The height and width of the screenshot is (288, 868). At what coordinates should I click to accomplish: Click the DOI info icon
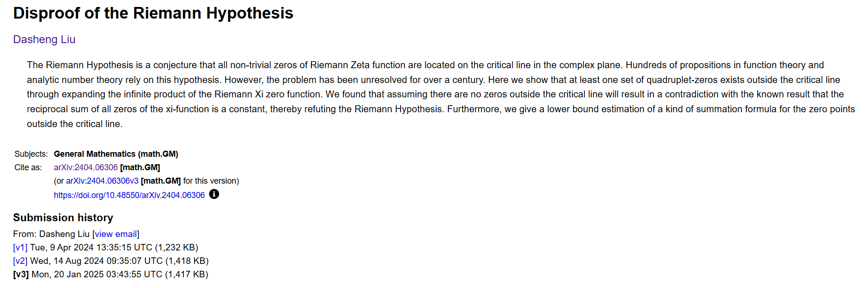click(x=214, y=194)
